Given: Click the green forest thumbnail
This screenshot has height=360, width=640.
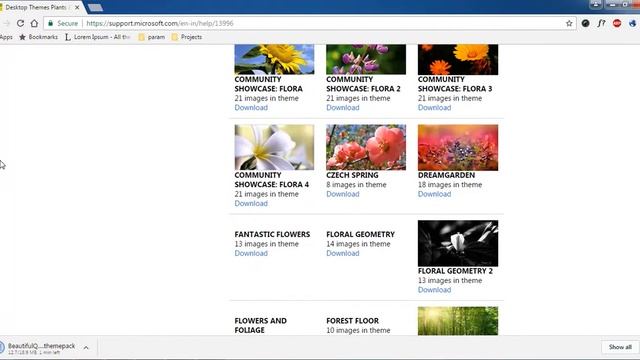Looking at the screenshot, I should pos(458,321).
